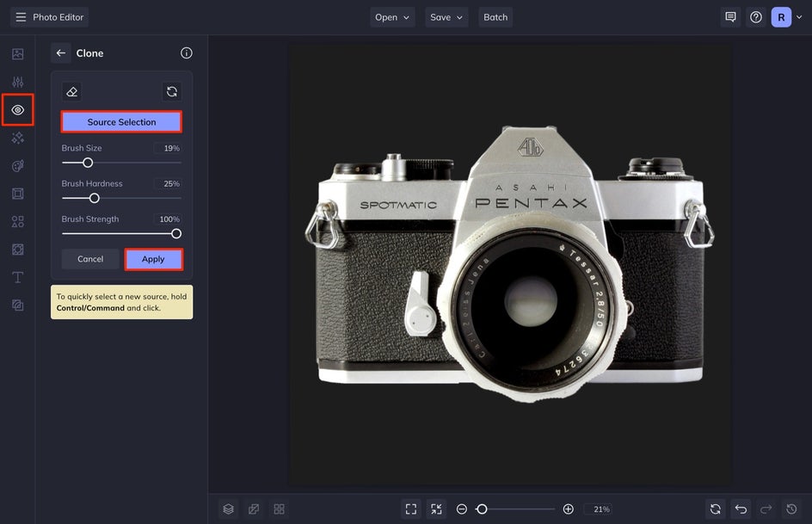Click the Brush Hardness slider handle
This screenshot has height=524, width=812.
[95, 198]
